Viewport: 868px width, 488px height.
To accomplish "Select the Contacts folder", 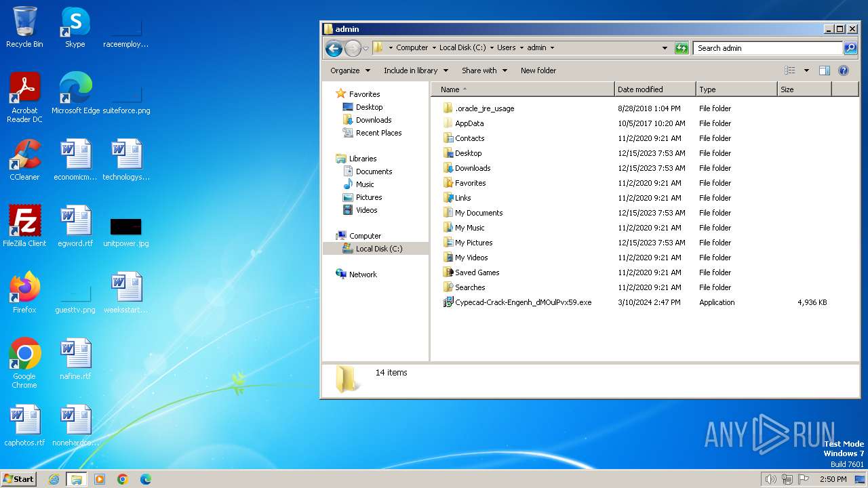I will click(x=469, y=138).
